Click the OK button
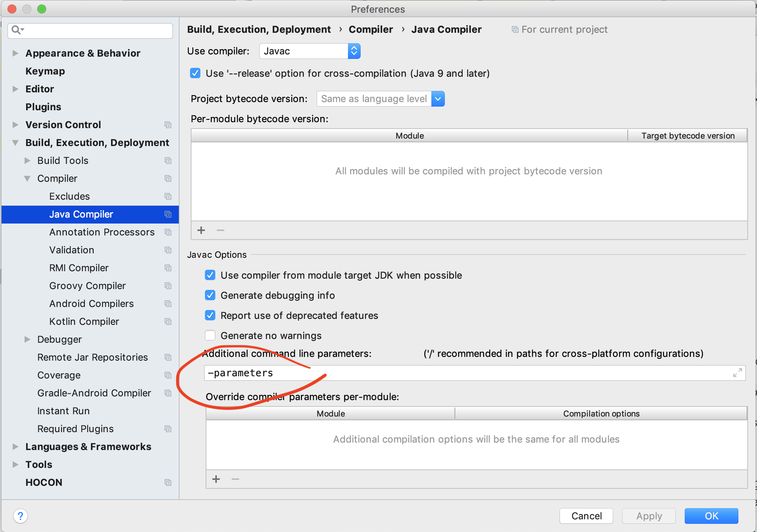Image resolution: width=757 pixels, height=532 pixels. coord(711,516)
